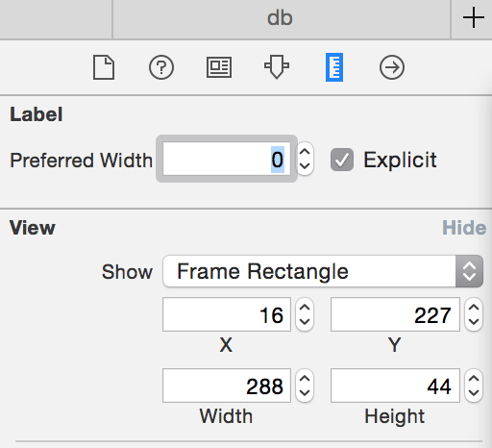
Task: Open the Attributes inspector
Action: [277, 66]
